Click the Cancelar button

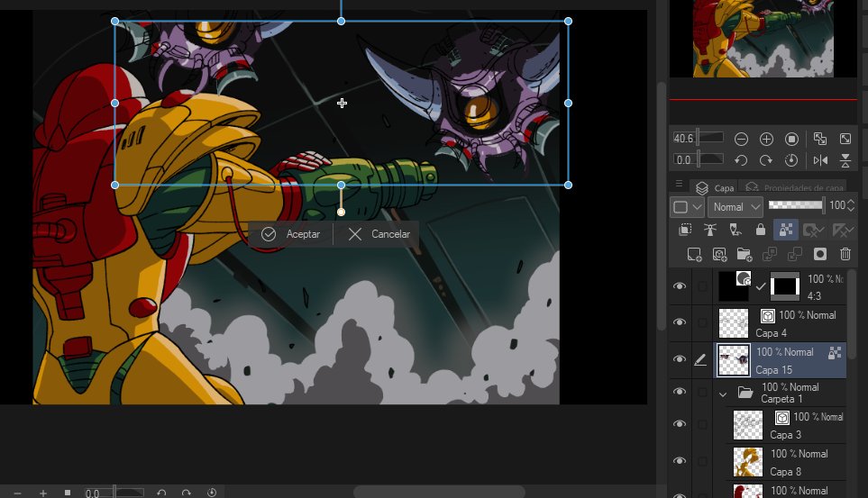tap(379, 234)
